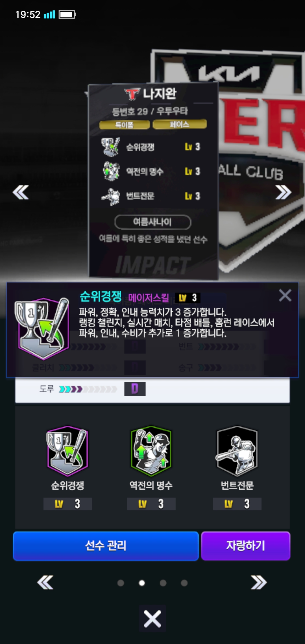Show previous player card with left arrow
This screenshot has height=644, width=305.
pyautogui.click(x=21, y=192)
